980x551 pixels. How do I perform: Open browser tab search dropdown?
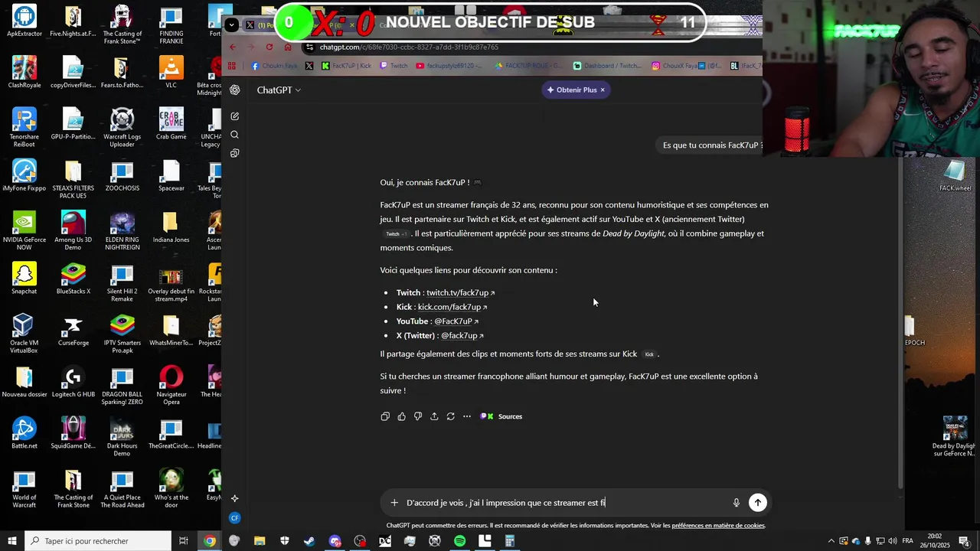coord(231,25)
